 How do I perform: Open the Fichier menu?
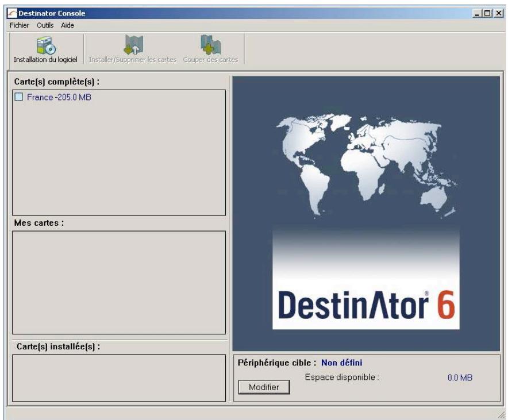point(19,25)
